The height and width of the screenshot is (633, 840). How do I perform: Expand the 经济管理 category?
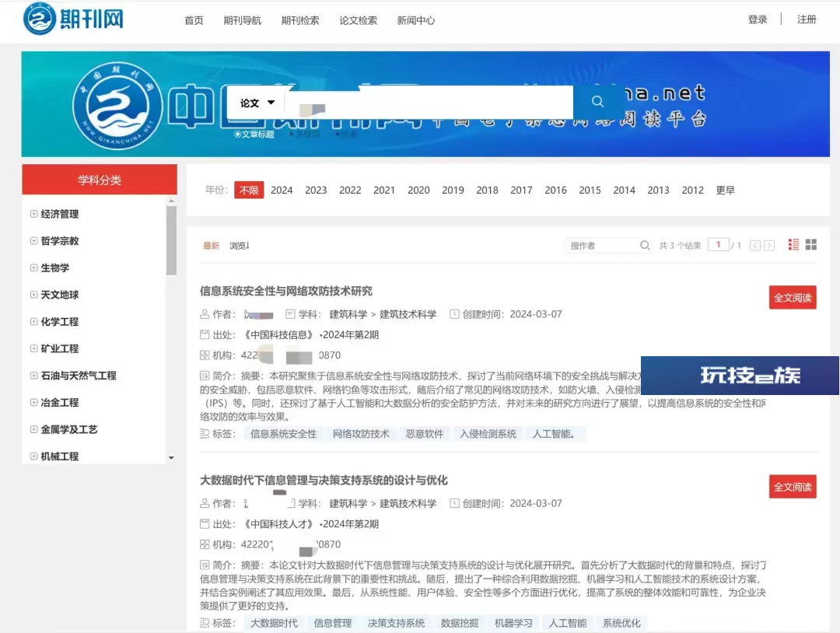pos(34,214)
